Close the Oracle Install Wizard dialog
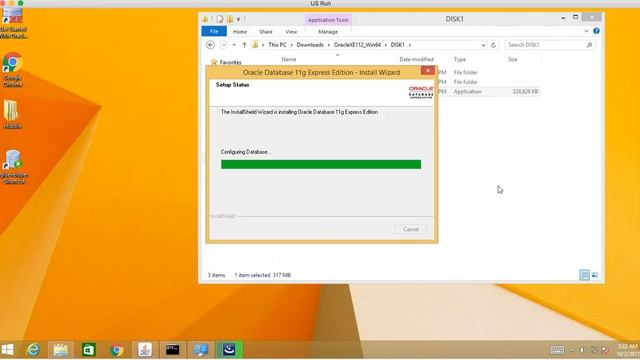 pos(427,71)
